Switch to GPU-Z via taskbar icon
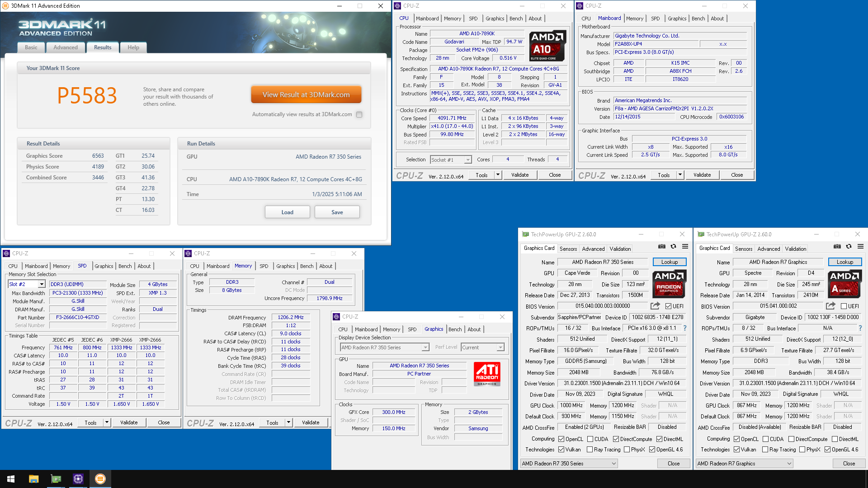The image size is (868, 488). 56,479
